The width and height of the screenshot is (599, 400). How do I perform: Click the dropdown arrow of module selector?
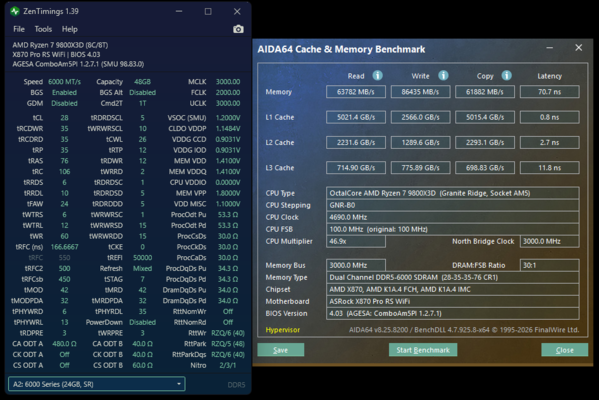point(179,384)
